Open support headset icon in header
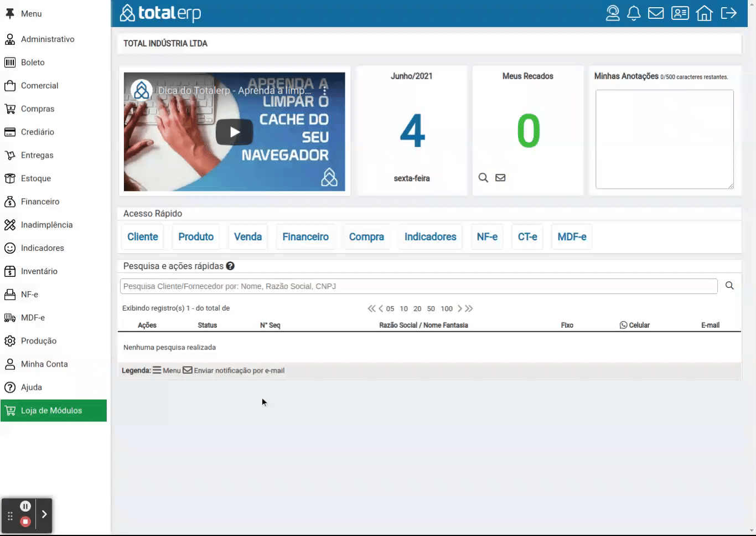 click(x=613, y=13)
